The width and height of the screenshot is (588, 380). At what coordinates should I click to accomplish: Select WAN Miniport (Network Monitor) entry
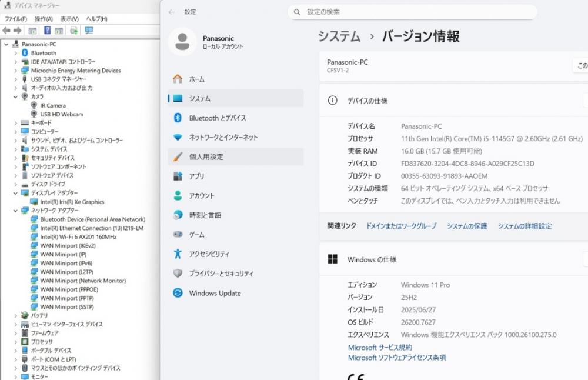83,281
